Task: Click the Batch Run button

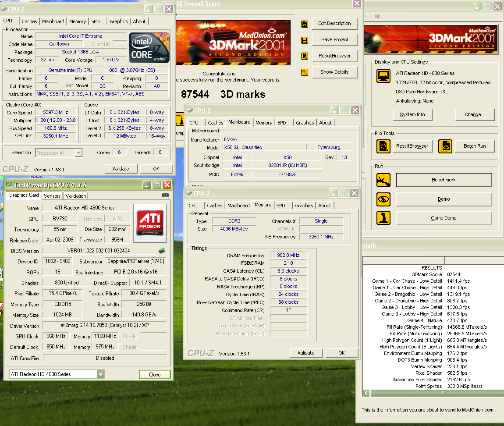Action: [475, 146]
